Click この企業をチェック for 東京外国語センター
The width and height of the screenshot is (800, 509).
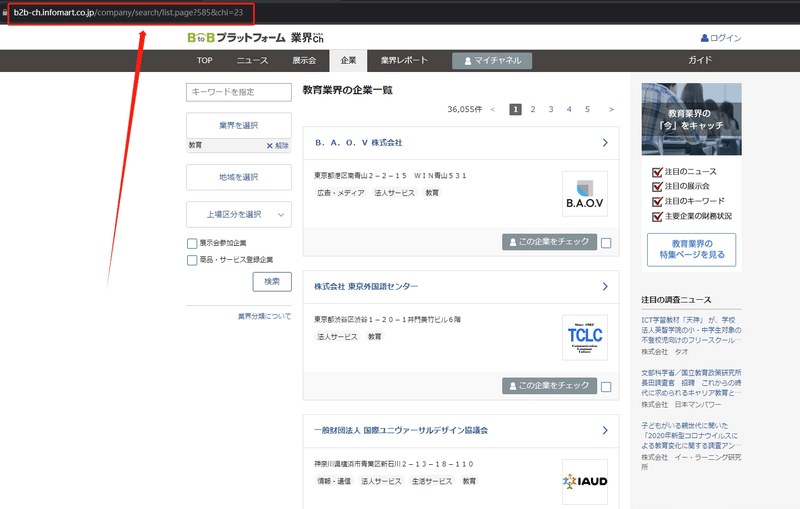(549, 386)
